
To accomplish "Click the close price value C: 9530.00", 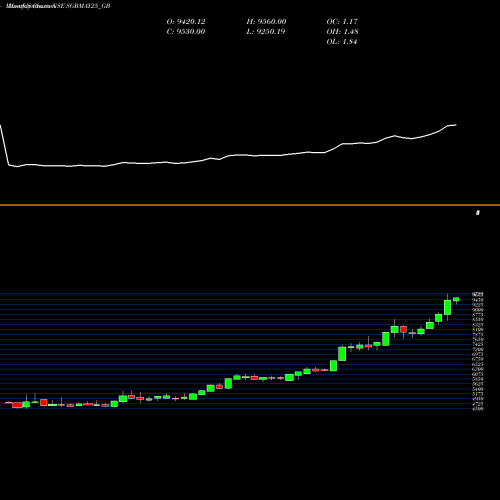I will coord(186,32).
